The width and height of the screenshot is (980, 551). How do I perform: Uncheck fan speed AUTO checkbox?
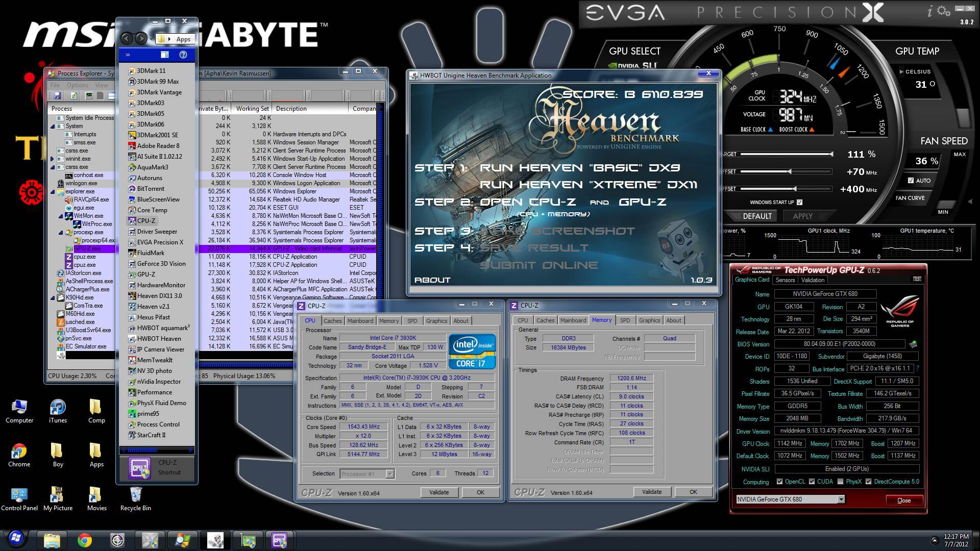pos(911,180)
